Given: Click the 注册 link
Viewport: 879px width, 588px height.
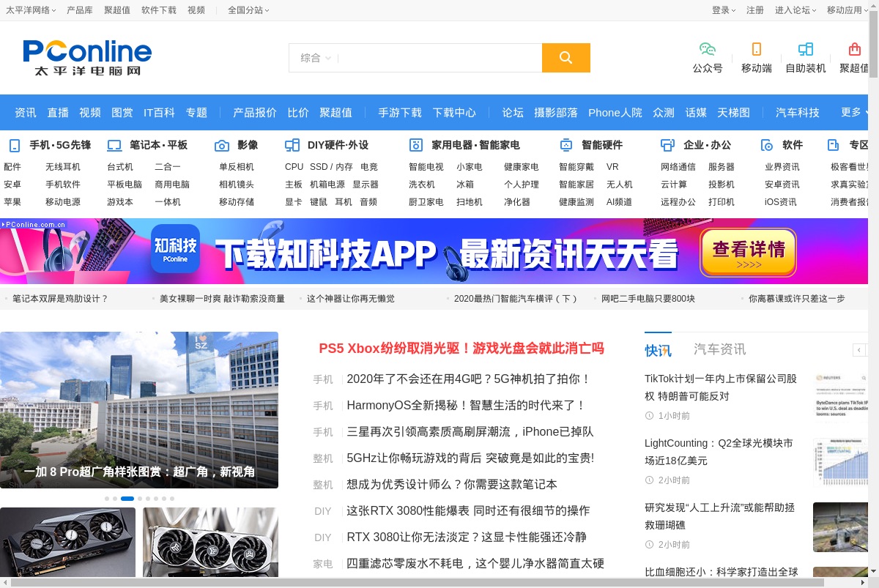Looking at the screenshot, I should 755,10.
